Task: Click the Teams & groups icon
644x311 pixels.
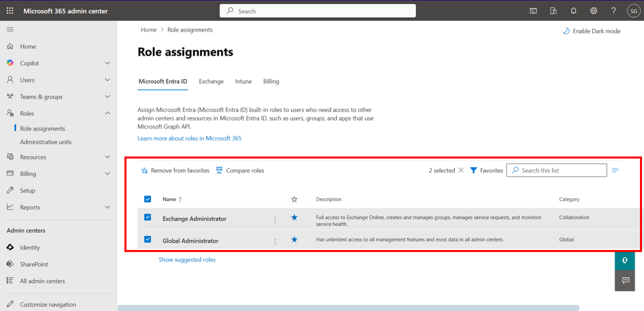Action: pyautogui.click(x=10, y=97)
